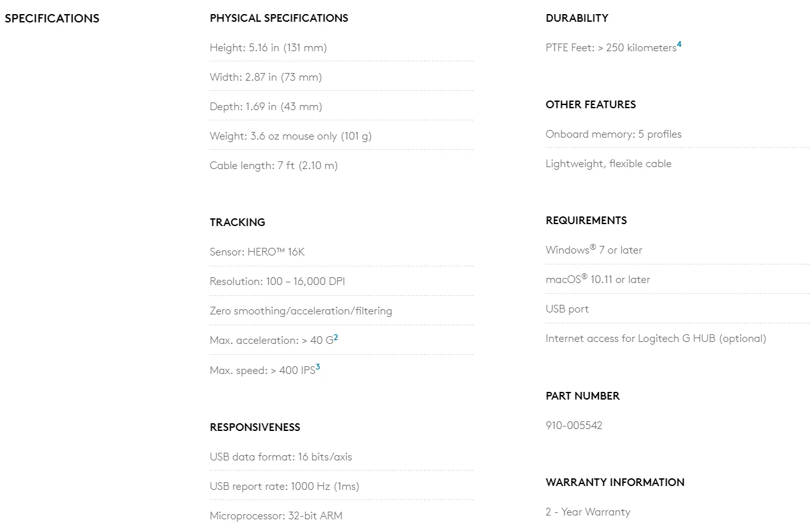Click the Resolution 100 – 16,000 DPI row

click(342, 281)
